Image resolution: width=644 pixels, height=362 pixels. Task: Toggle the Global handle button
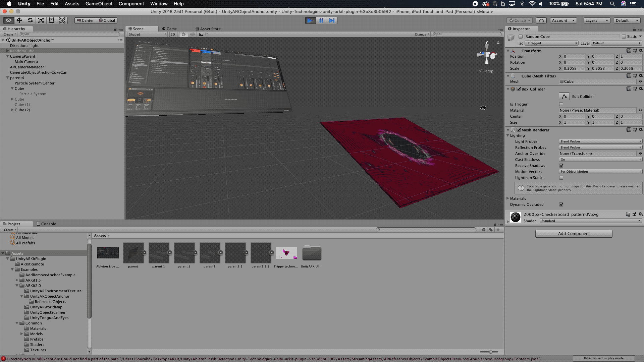(x=107, y=20)
